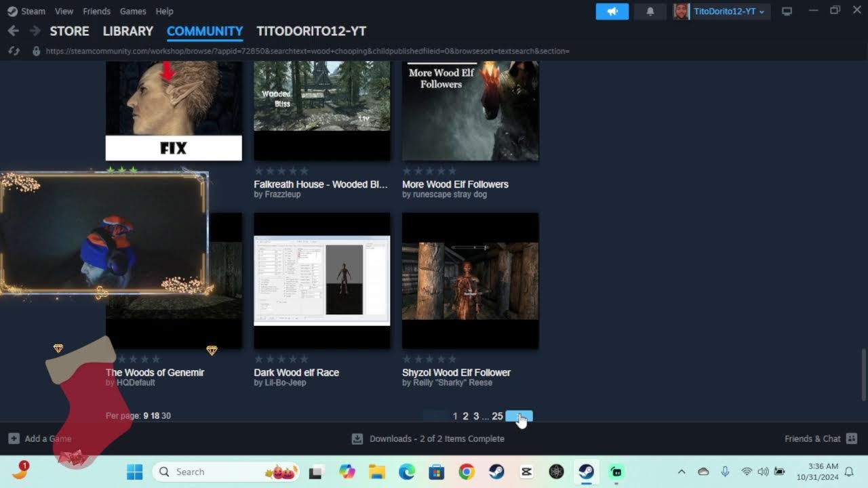The height and width of the screenshot is (488, 868).
Task: Click the More Wood Elf Followers title
Action: pos(455,184)
